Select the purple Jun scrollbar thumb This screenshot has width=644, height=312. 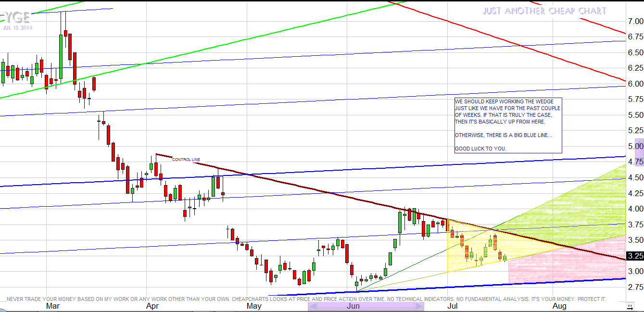366,306
